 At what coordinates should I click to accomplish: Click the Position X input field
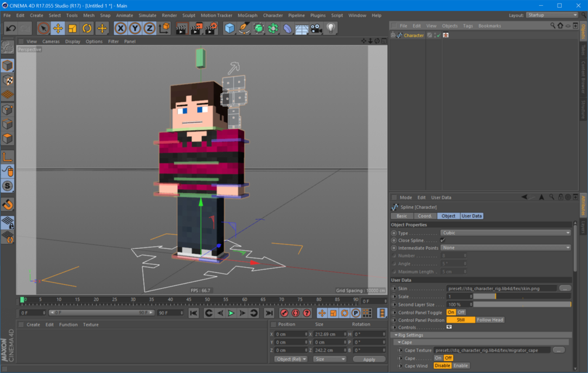pyautogui.click(x=291, y=334)
